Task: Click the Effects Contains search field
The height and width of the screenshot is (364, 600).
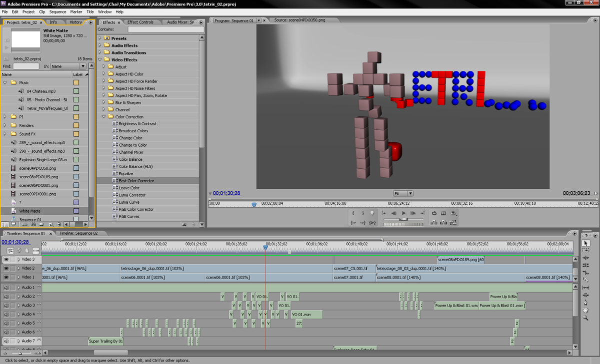Action: pos(165,29)
